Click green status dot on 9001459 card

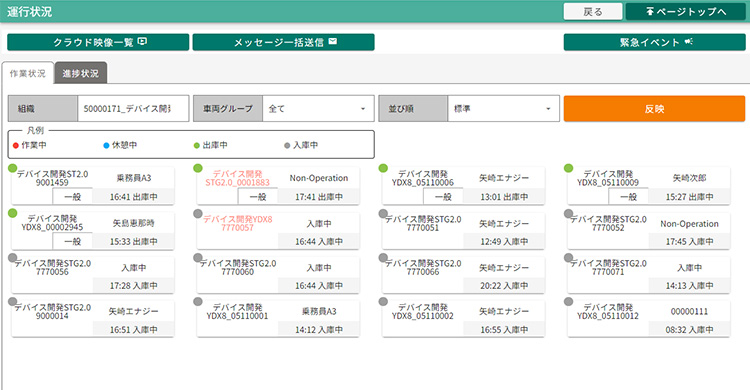click(12, 168)
